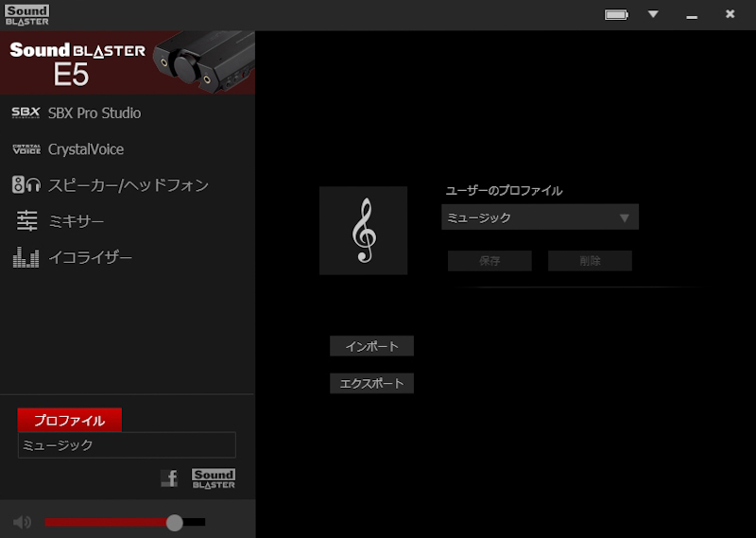Click the battery status icon
The width and height of the screenshot is (756, 538).
[616, 14]
